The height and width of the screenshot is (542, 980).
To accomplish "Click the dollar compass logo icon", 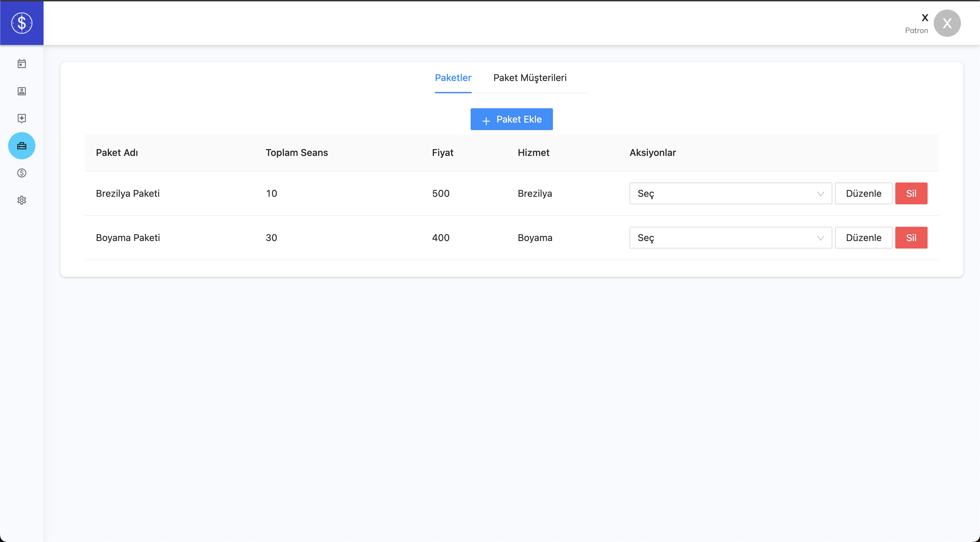I will coord(22,23).
